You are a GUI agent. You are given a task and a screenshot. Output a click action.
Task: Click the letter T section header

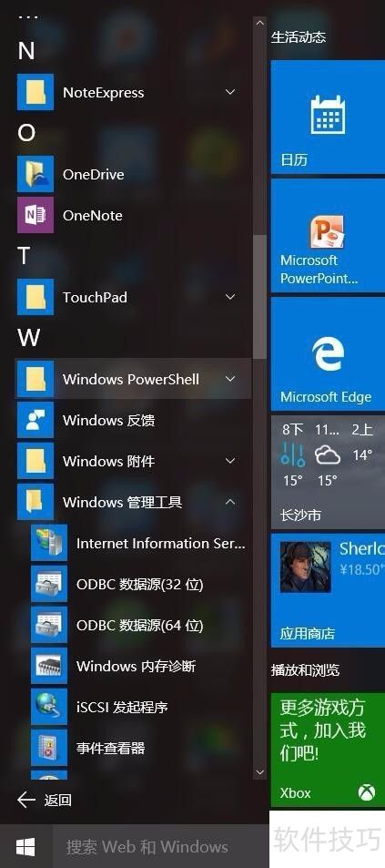click(x=24, y=256)
